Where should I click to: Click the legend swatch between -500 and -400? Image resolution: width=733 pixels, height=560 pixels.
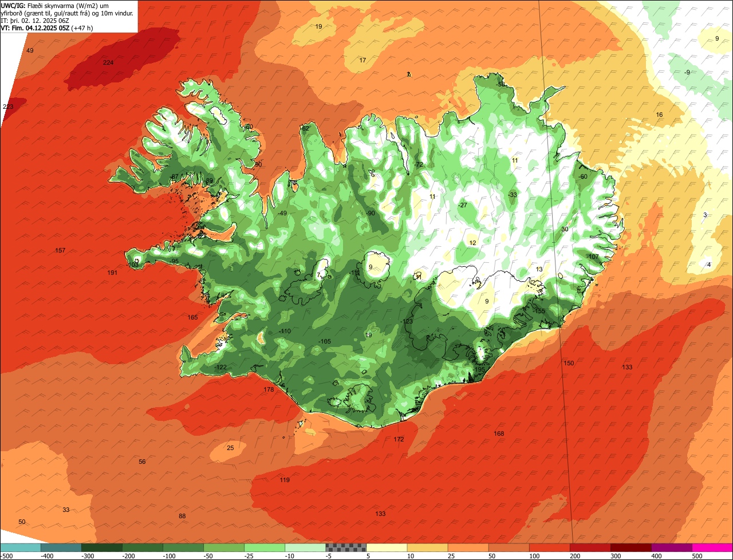[21, 547]
